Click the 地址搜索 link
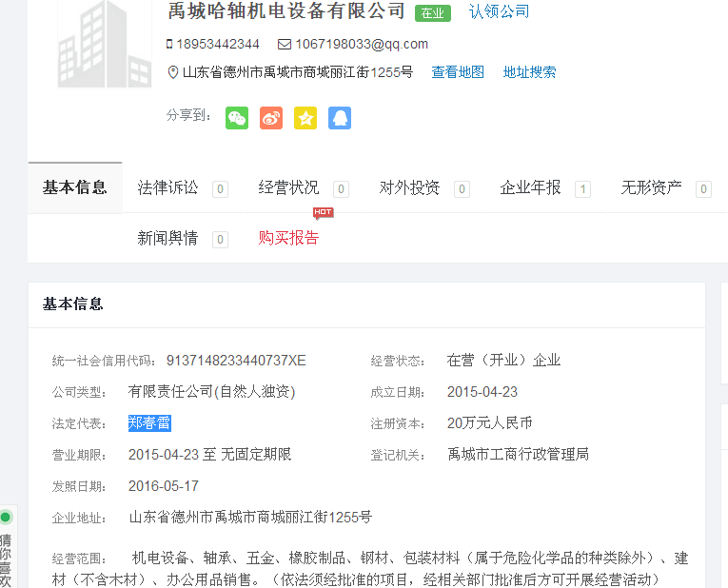The height and width of the screenshot is (588, 728). tap(530, 72)
